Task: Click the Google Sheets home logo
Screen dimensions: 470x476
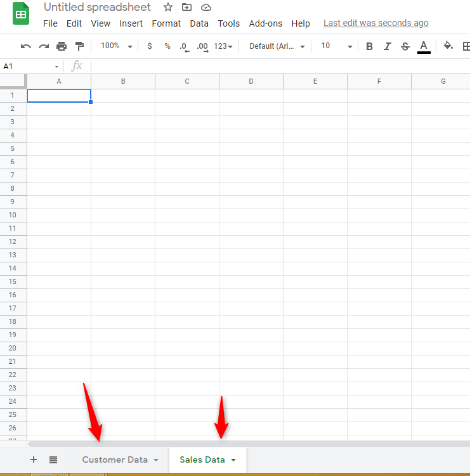Action: [21, 14]
